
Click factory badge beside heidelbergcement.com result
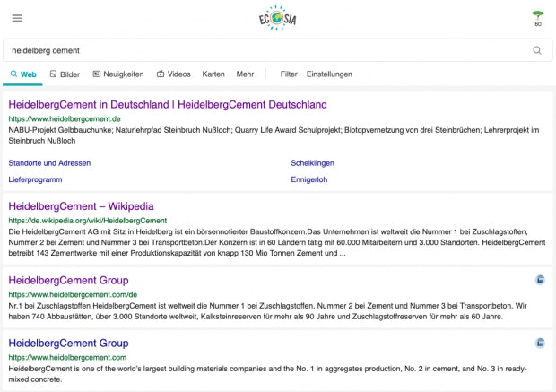coord(540,343)
